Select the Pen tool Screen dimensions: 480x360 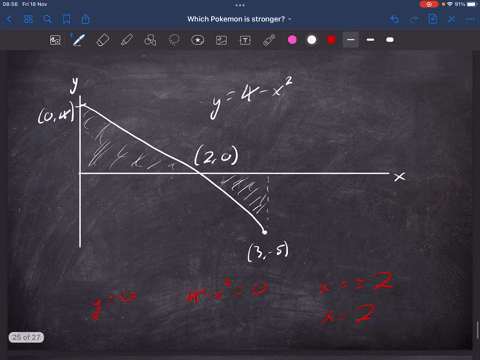(x=78, y=40)
